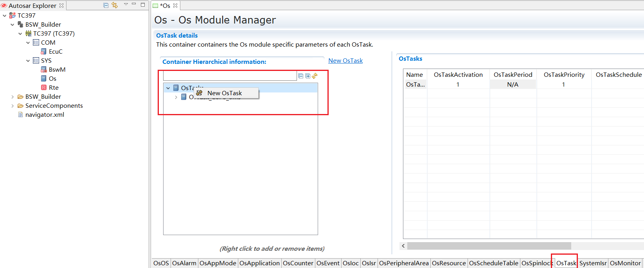Select the EcuC module under COM

[55, 52]
